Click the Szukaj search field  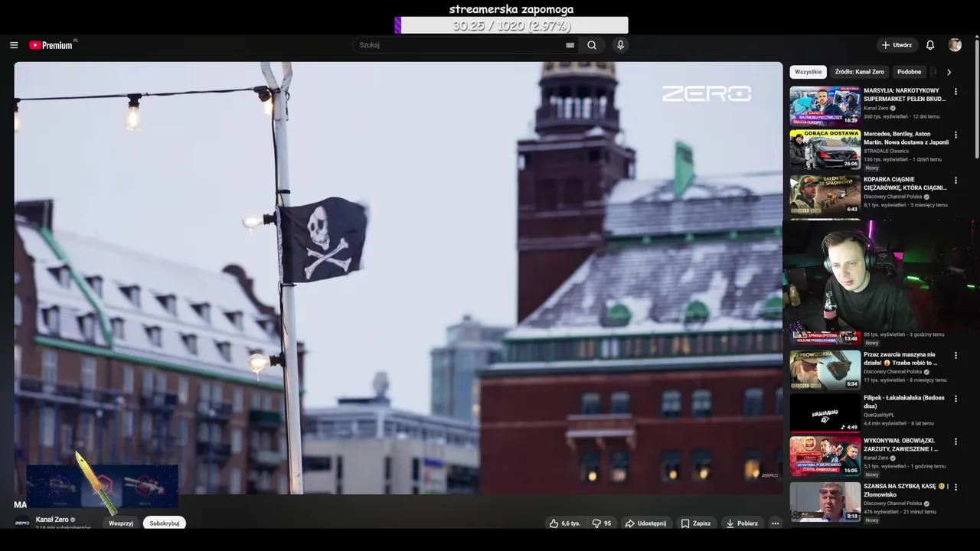[x=459, y=45]
